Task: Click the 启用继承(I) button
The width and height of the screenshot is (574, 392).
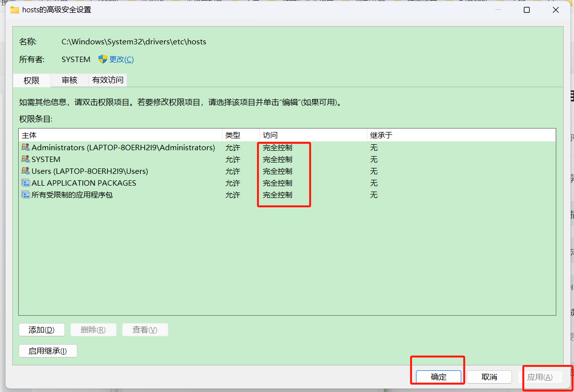Action: pyautogui.click(x=48, y=351)
